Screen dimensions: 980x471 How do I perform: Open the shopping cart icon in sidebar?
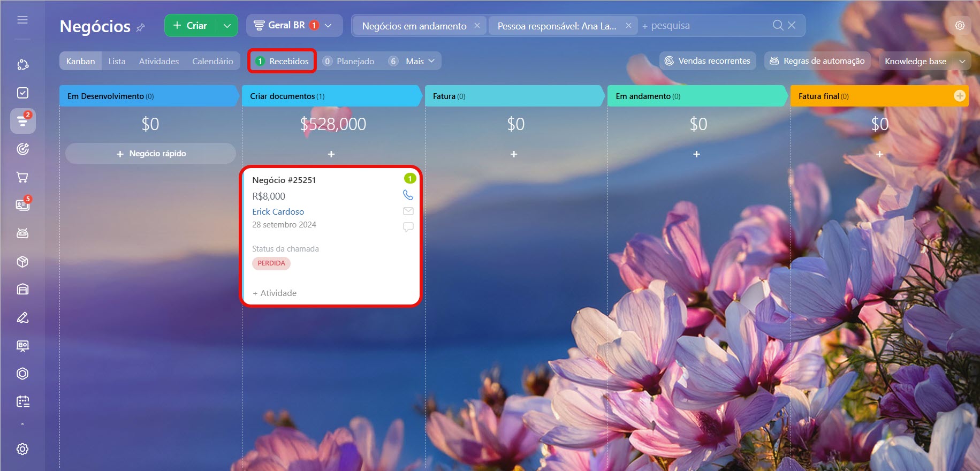coord(22,177)
